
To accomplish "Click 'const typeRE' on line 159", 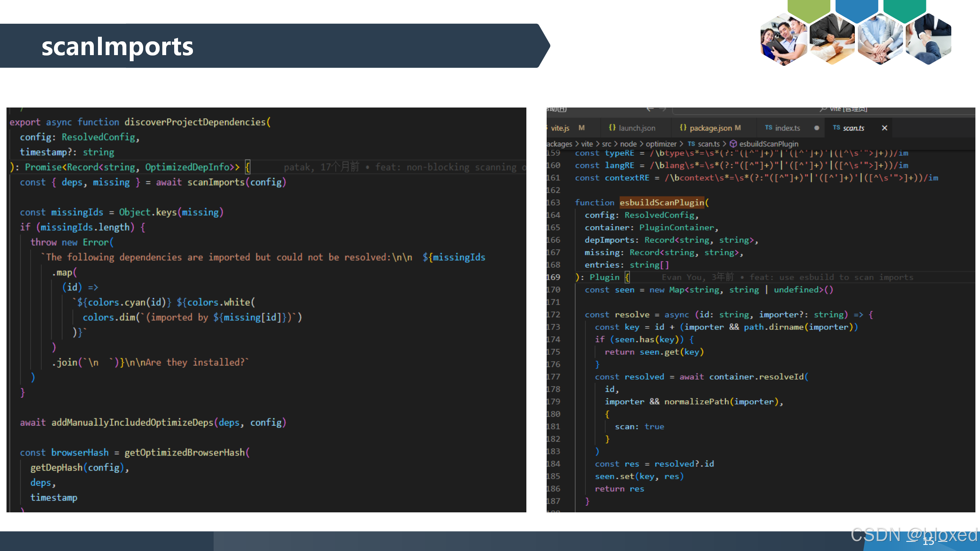I will click(604, 153).
